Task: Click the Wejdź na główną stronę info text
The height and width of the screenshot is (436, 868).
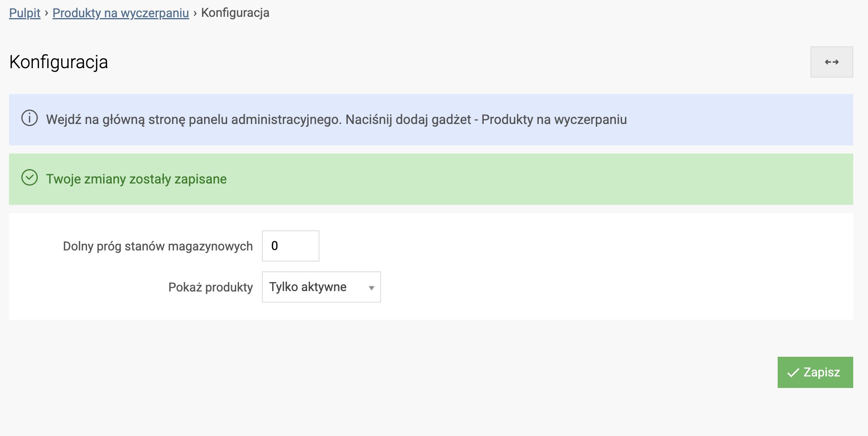Action: (x=336, y=119)
